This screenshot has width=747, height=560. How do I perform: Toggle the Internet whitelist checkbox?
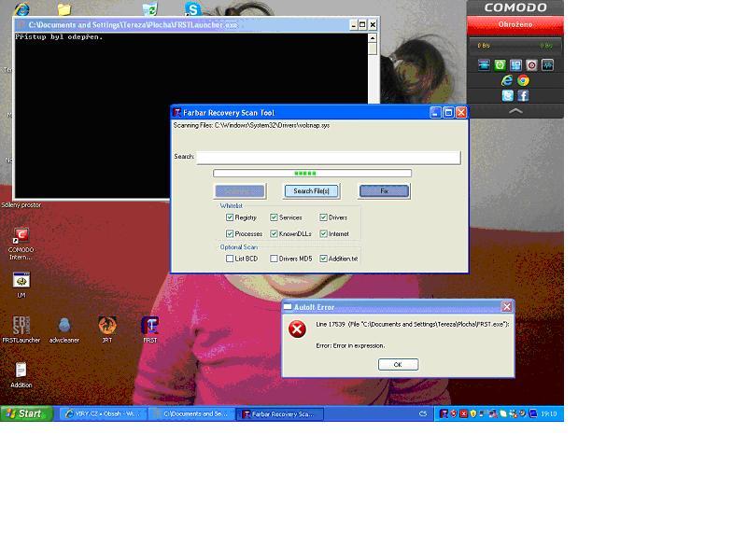pyautogui.click(x=323, y=233)
